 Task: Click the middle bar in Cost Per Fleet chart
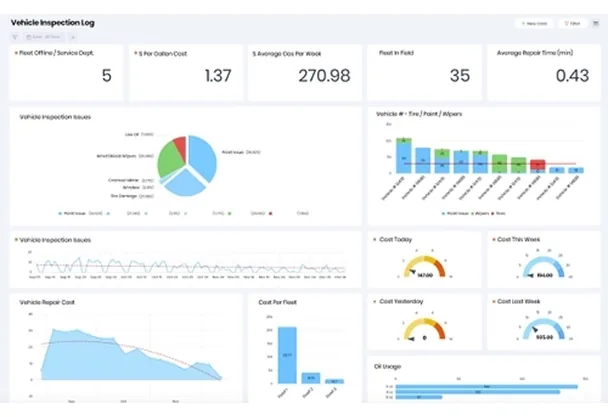tap(311, 378)
